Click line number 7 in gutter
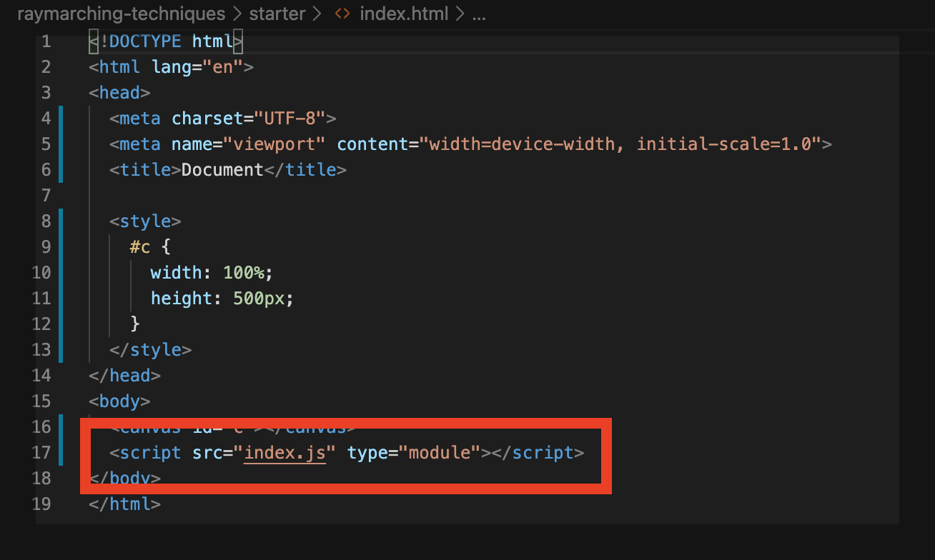Viewport: 935px width, 560px height. (x=46, y=195)
